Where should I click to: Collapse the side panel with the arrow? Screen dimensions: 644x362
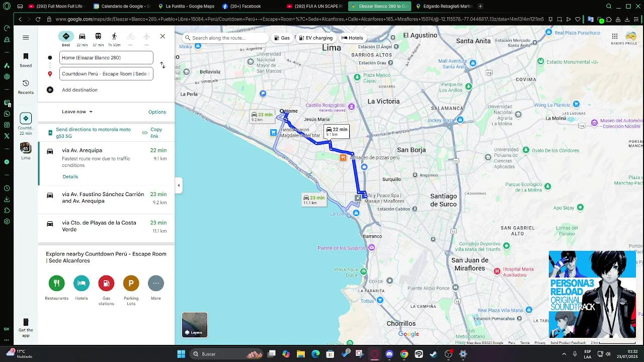tap(179, 186)
